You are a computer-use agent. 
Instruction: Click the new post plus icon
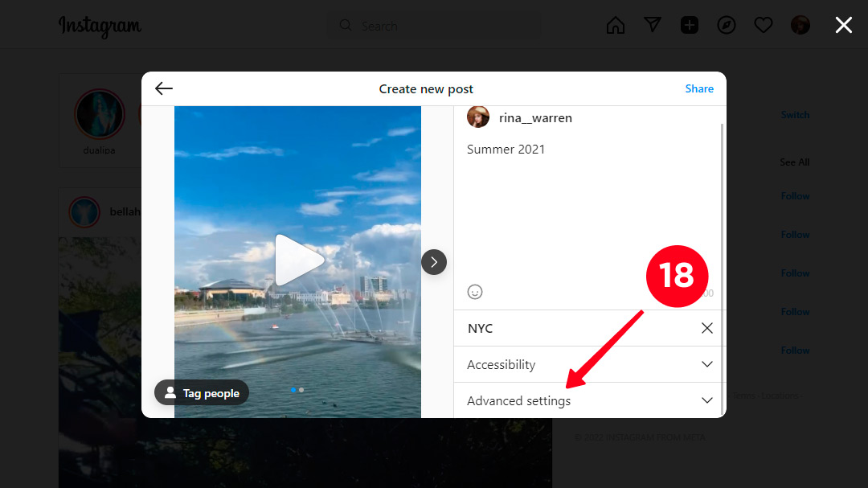pyautogui.click(x=690, y=25)
